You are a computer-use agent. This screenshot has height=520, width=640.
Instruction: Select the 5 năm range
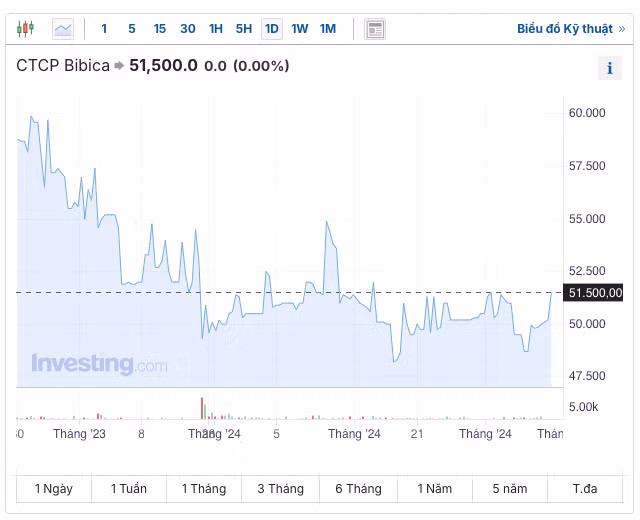tap(510, 489)
